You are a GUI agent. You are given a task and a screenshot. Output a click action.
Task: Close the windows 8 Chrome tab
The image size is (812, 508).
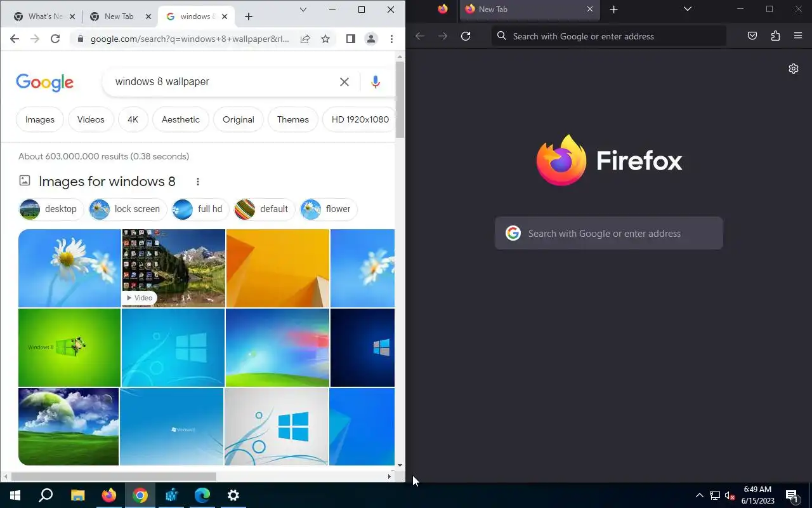click(225, 17)
